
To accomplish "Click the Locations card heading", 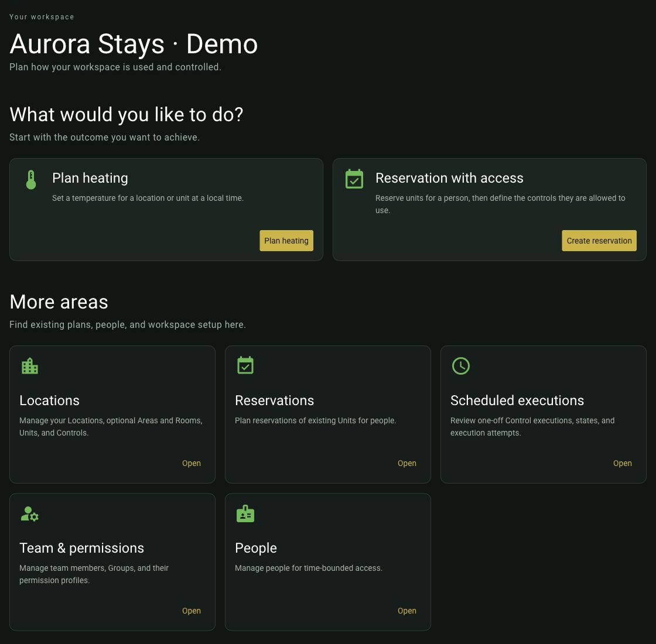I will [x=49, y=400].
